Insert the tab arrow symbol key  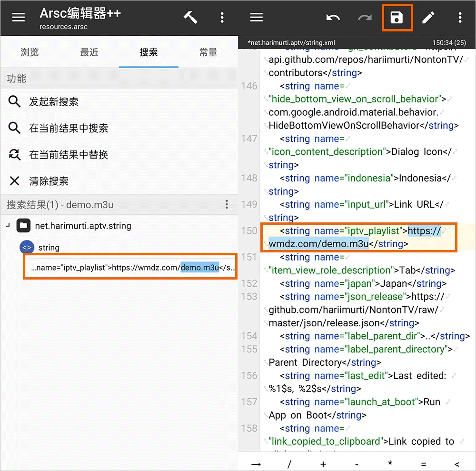pyautogui.click(x=257, y=464)
